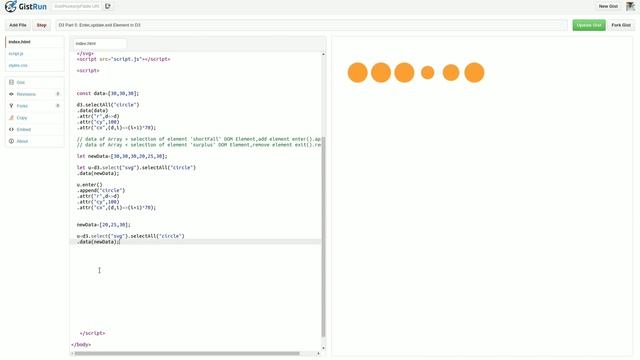Screen dimensions: 640x360
Task: Click editor vertical scrollbar down arrow
Action: [x=323, y=348]
